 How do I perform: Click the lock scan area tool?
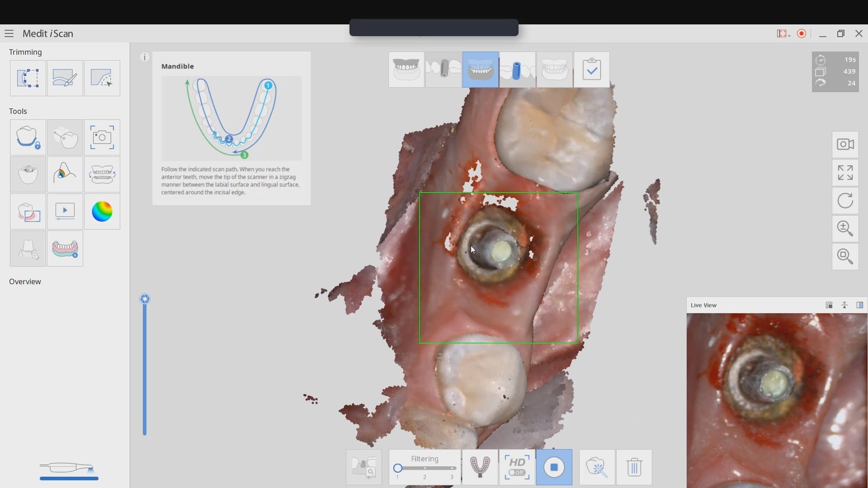pyautogui.click(x=28, y=138)
